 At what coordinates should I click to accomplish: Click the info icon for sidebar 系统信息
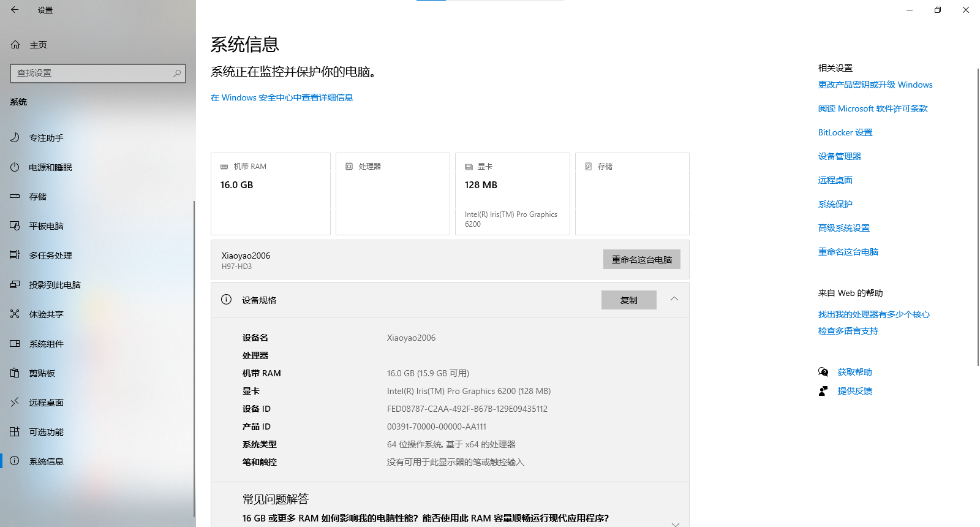tap(15, 461)
